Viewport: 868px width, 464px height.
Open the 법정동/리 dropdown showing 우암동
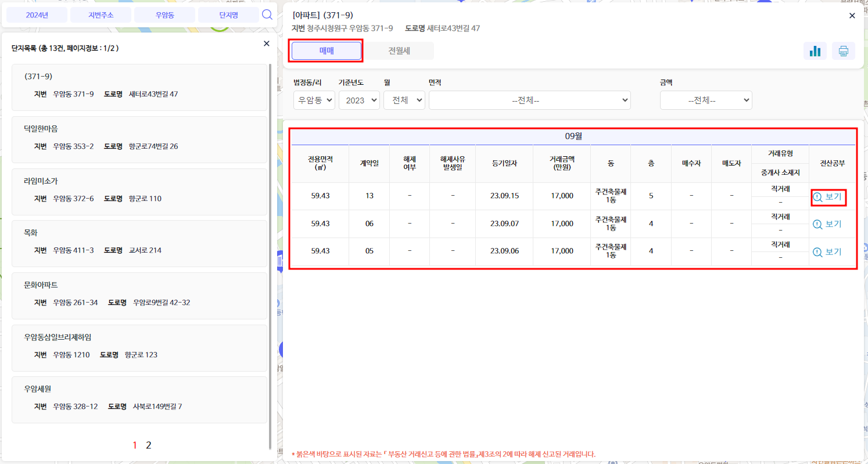314,100
